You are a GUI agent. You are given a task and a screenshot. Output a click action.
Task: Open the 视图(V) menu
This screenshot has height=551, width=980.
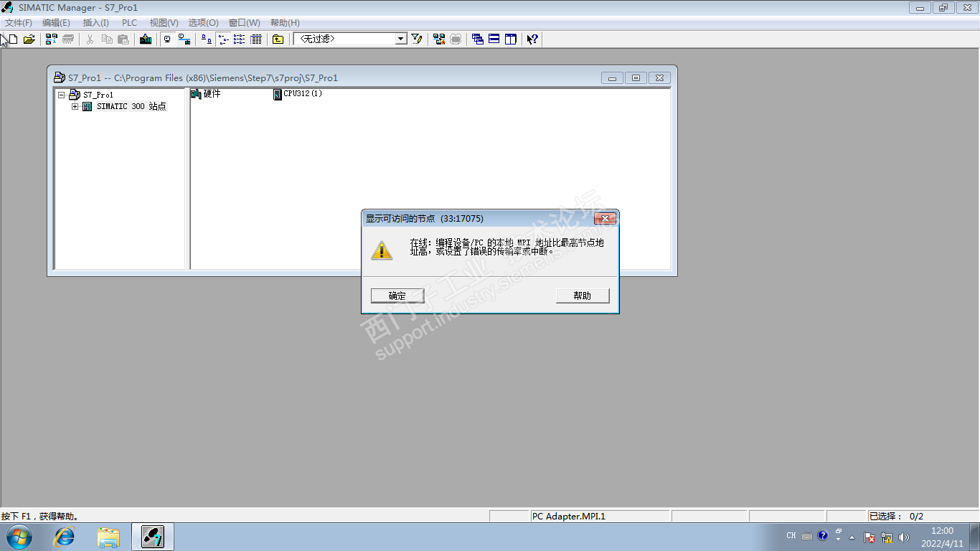click(x=164, y=23)
